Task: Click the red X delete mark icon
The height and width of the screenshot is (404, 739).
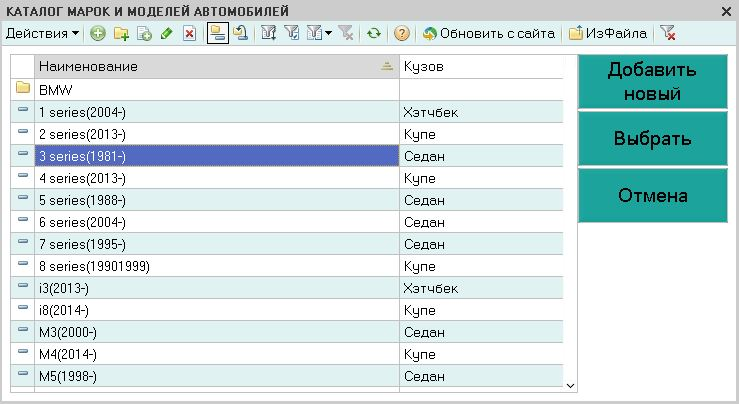Action: (x=189, y=33)
